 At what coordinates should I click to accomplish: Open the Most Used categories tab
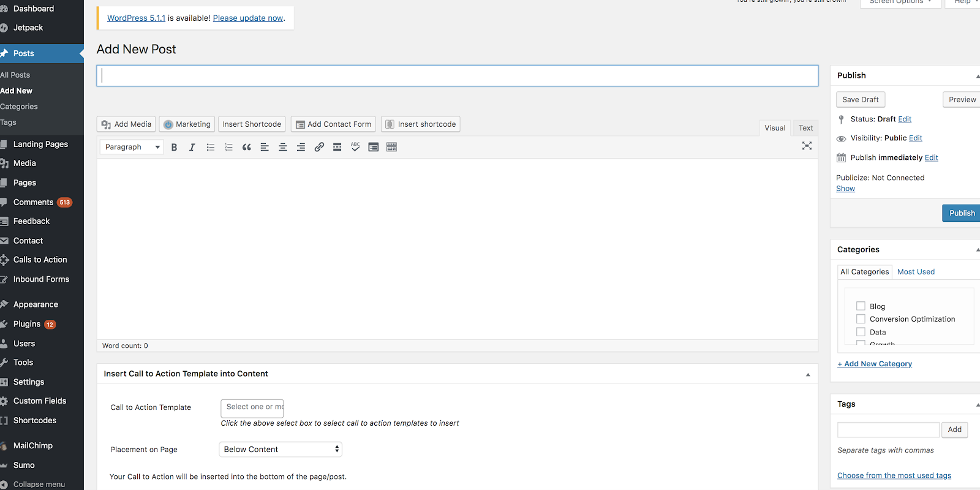tap(916, 272)
